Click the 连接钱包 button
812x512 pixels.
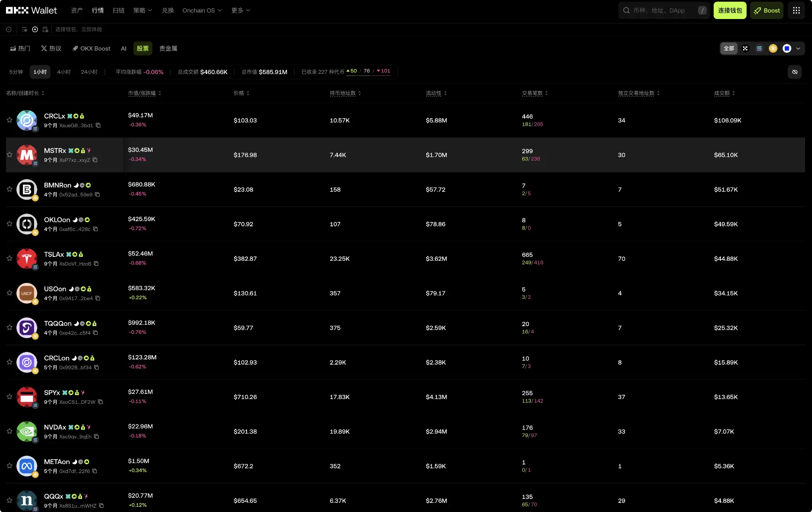730,10
